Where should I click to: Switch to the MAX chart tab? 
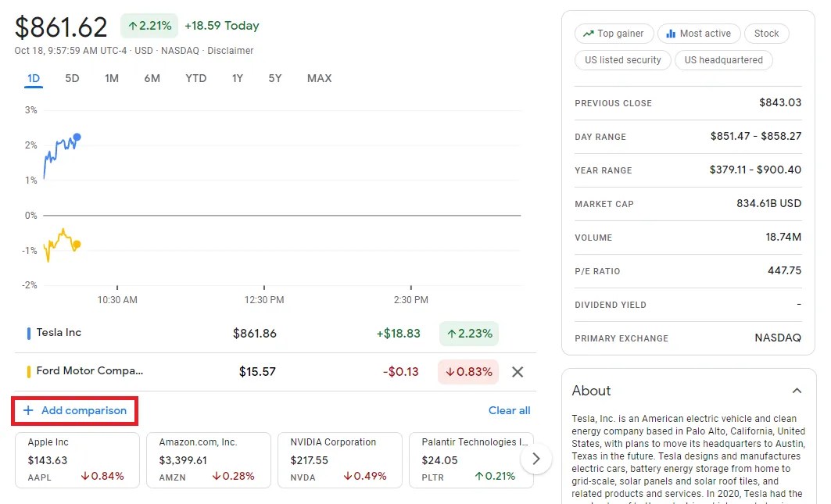[319, 78]
